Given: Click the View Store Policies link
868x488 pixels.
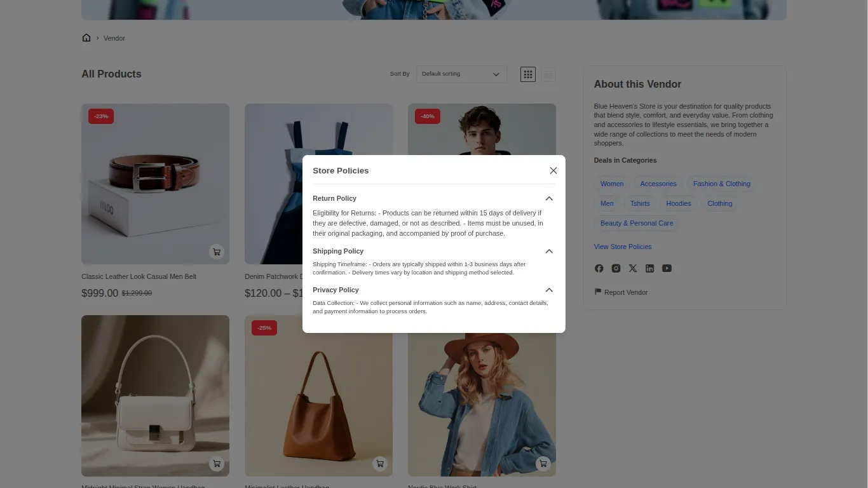Looking at the screenshot, I should (x=622, y=247).
